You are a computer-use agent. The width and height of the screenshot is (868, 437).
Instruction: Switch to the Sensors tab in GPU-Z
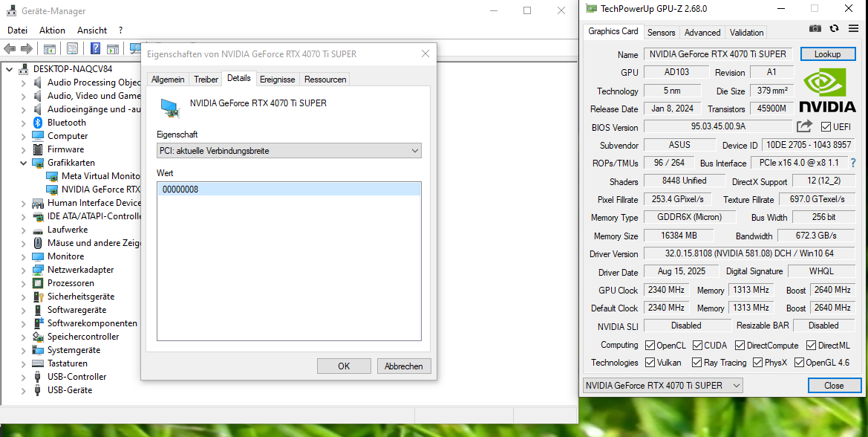pos(661,32)
